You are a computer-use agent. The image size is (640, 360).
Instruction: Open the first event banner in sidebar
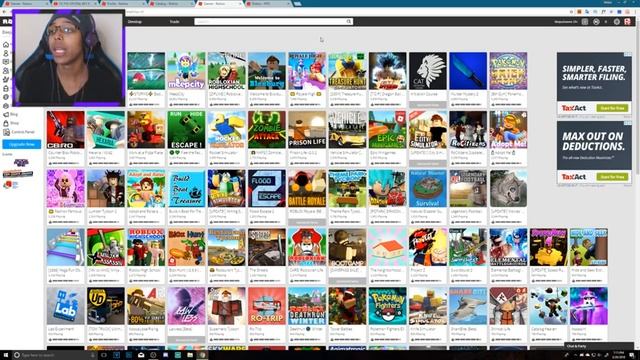21,163
